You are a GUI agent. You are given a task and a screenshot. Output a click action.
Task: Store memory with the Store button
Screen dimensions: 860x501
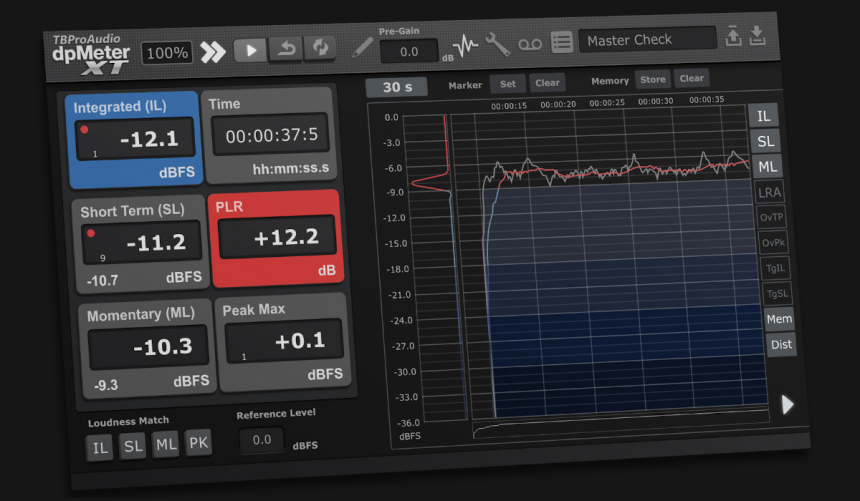653,80
